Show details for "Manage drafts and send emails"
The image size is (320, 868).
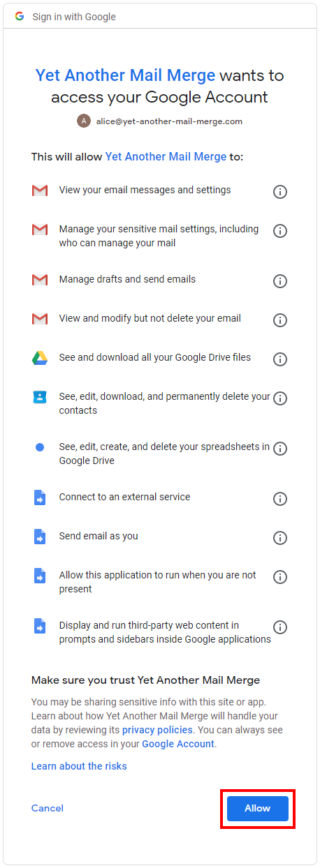point(280,281)
